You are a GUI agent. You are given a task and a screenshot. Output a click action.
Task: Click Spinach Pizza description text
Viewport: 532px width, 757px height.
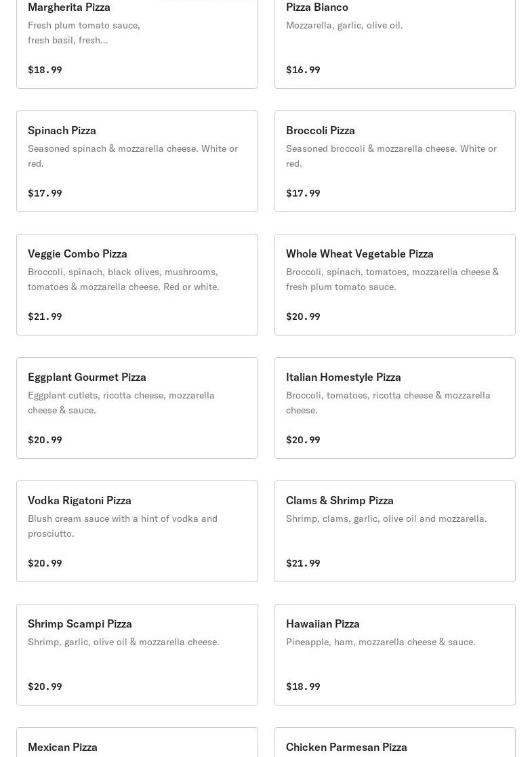pyautogui.click(x=133, y=155)
